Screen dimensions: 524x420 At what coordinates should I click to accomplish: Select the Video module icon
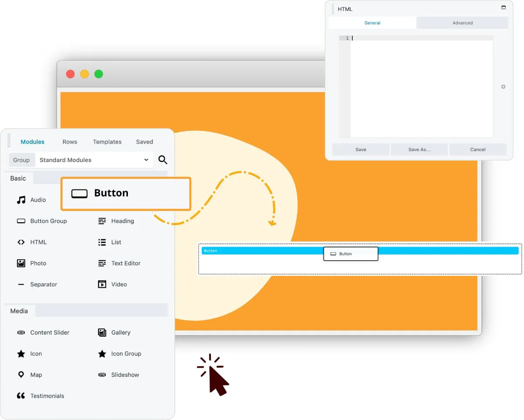click(x=102, y=284)
